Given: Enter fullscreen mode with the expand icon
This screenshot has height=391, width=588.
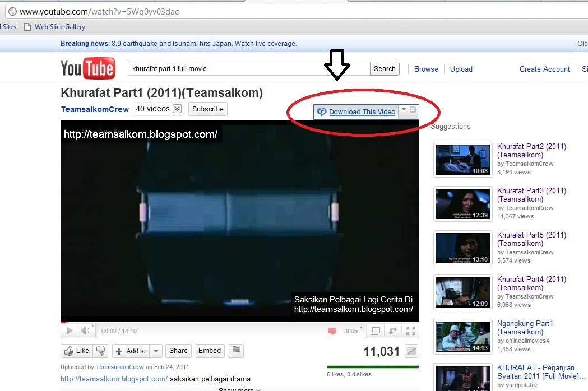Looking at the screenshot, I should (411, 331).
